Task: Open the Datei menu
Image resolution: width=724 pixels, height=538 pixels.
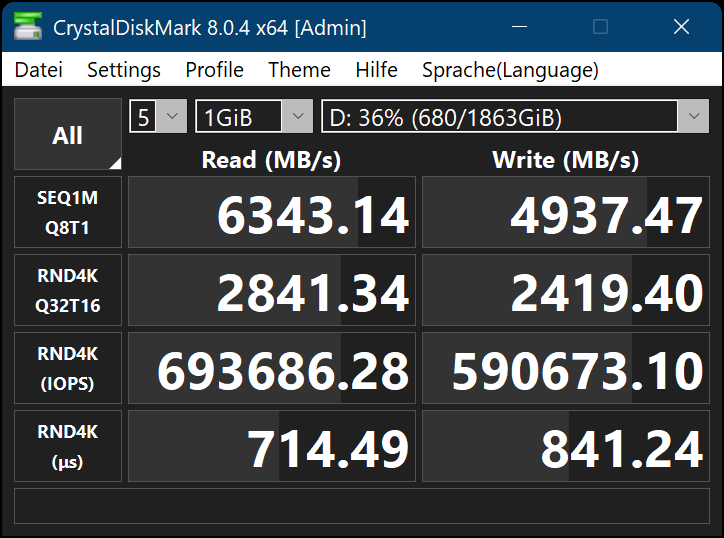Action: coord(38,70)
